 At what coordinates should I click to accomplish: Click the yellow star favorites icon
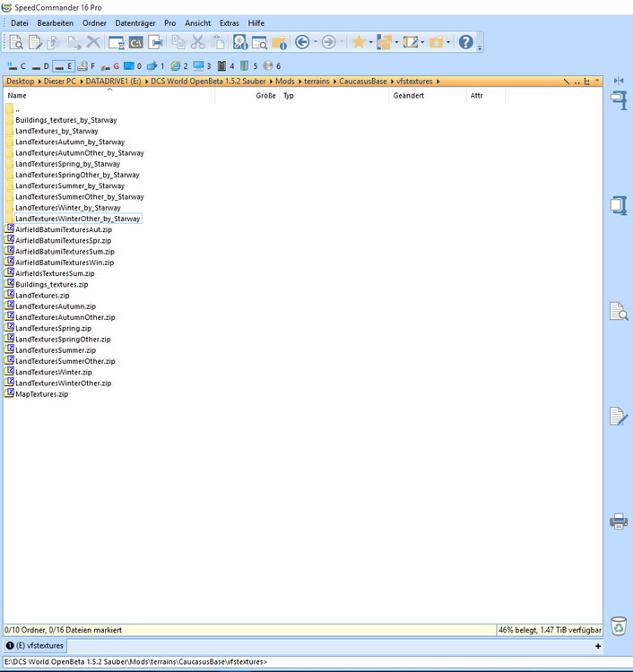(359, 42)
